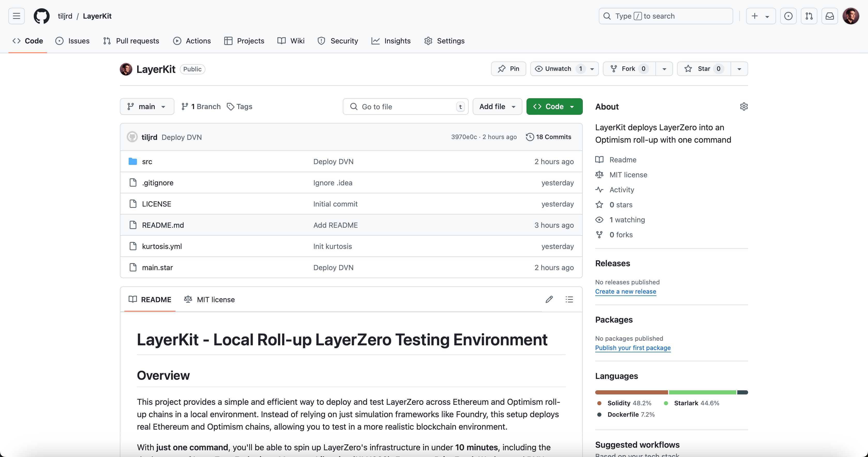The width and height of the screenshot is (868, 457).
Task: Open the notifications inbox icon
Action: coord(830,16)
